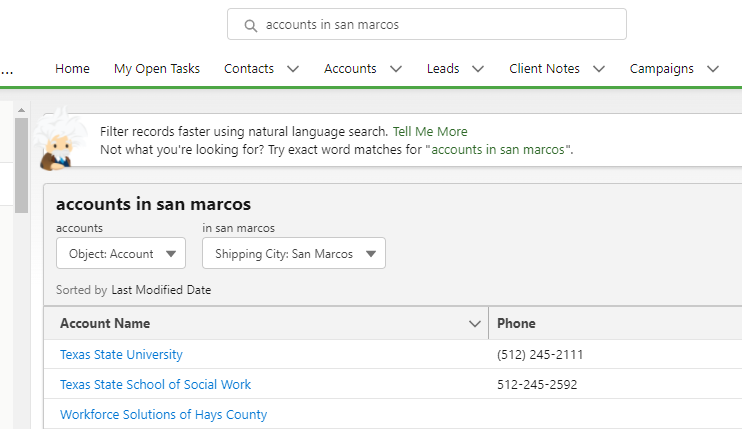Open Shipping City: San Marcos dropdown

pos(294,254)
